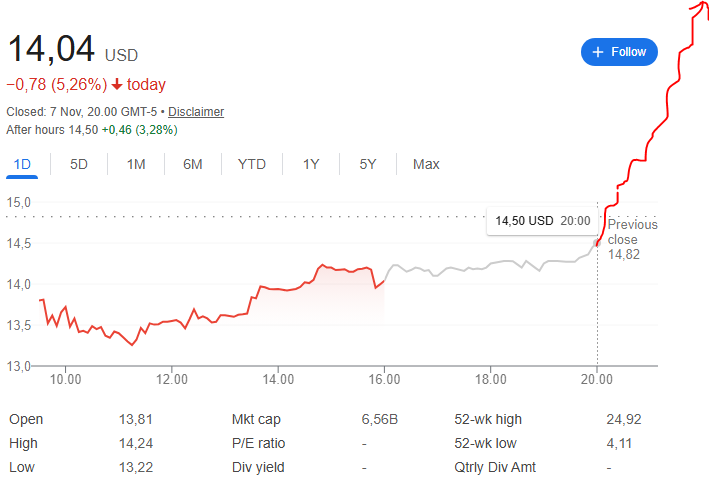Click the 18.00 time axis label
Screen dimensions: 709x493
coord(491,379)
